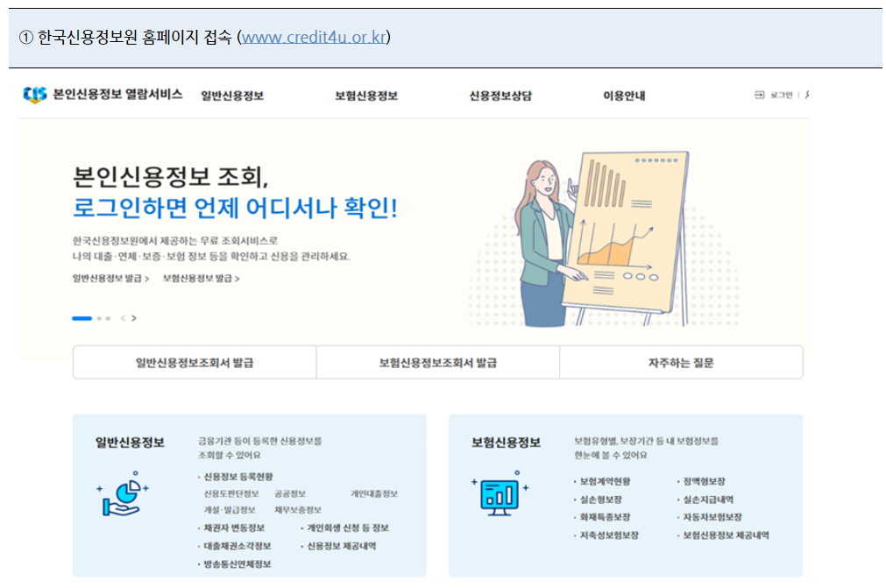Open 개설·발급정보 sub-item
The height and width of the screenshot is (588, 886).
click(230, 509)
